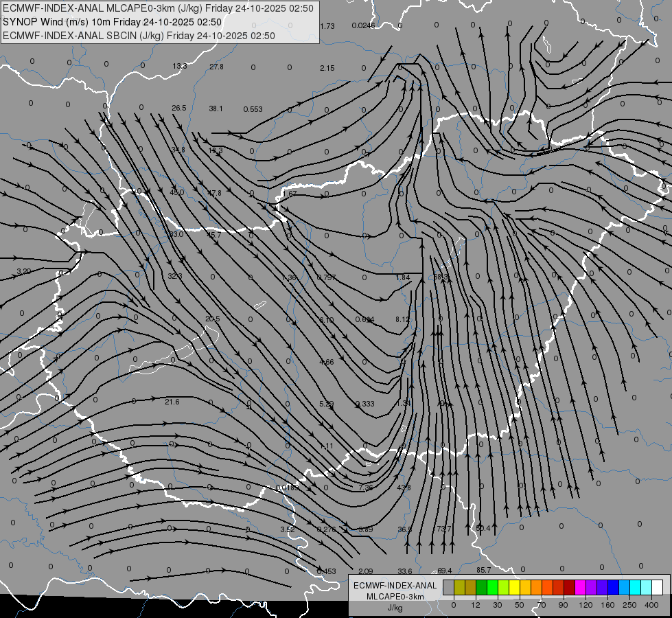Select the gray legend swatch

click(x=448, y=587)
